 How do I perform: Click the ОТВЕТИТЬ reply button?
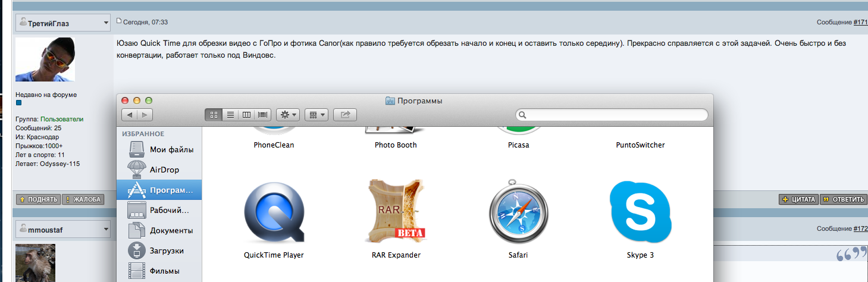tap(842, 199)
